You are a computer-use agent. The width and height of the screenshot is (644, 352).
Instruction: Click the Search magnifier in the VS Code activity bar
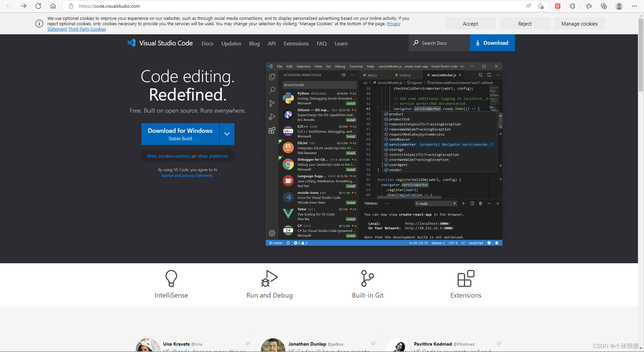point(272,90)
